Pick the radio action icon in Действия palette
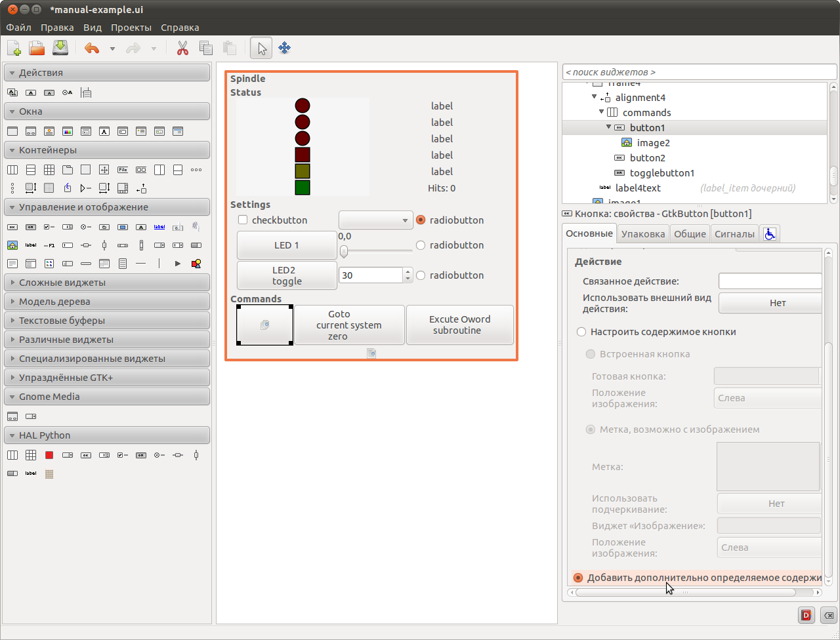The height and width of the screenshot is (640, 840). (x=67, y=92)
